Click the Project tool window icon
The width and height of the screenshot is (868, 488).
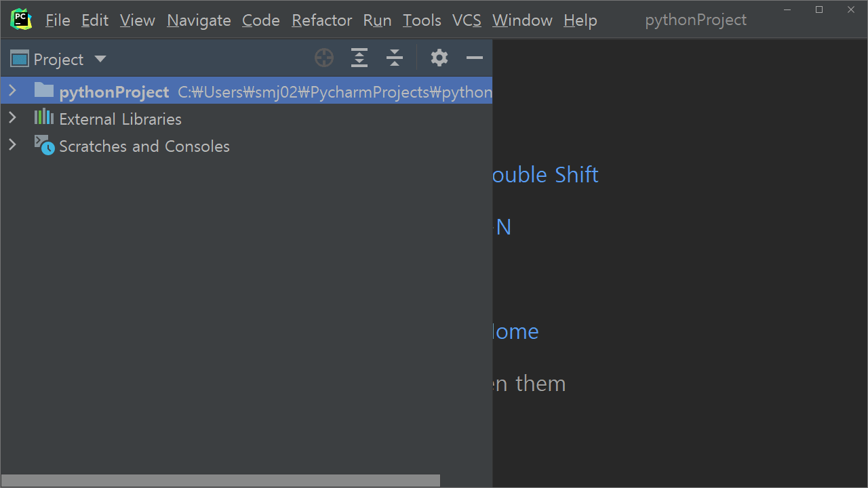[x=20, y=59]
